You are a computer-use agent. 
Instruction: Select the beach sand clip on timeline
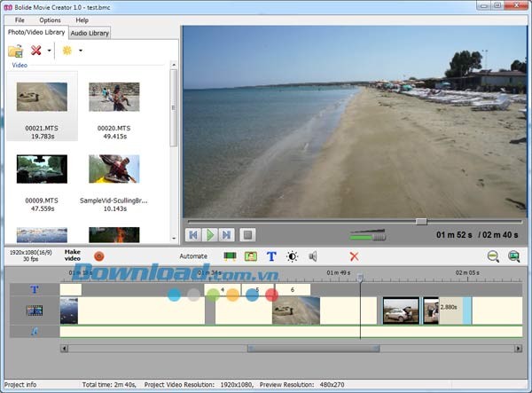point(296,310)
